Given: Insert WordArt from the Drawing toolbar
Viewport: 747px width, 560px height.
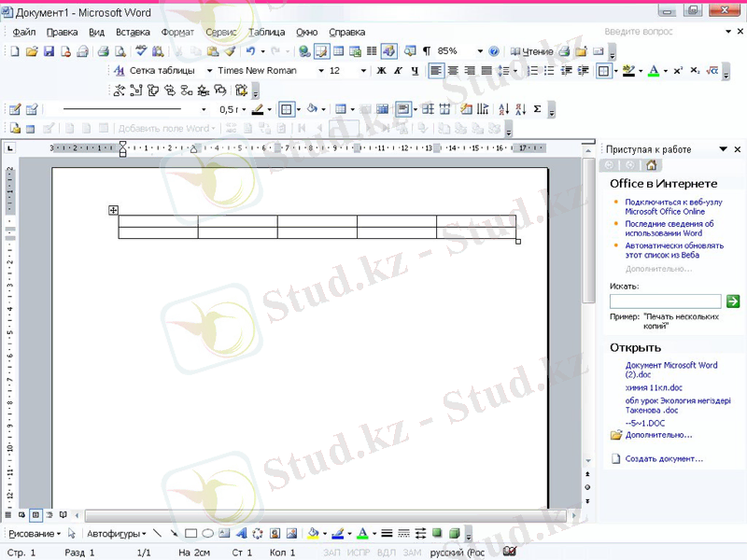Looking at the screenshot, I should click(x=242, y=534).
